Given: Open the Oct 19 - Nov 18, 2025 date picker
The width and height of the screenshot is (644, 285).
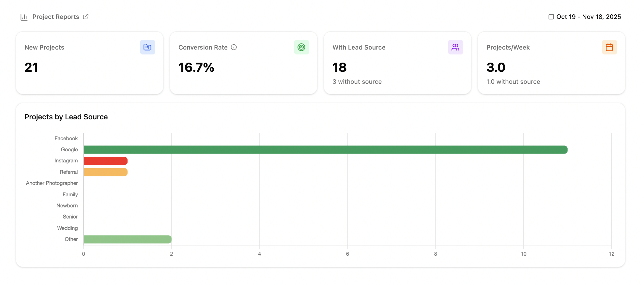Looking at the screenshot, I should [x=589, y=17].
